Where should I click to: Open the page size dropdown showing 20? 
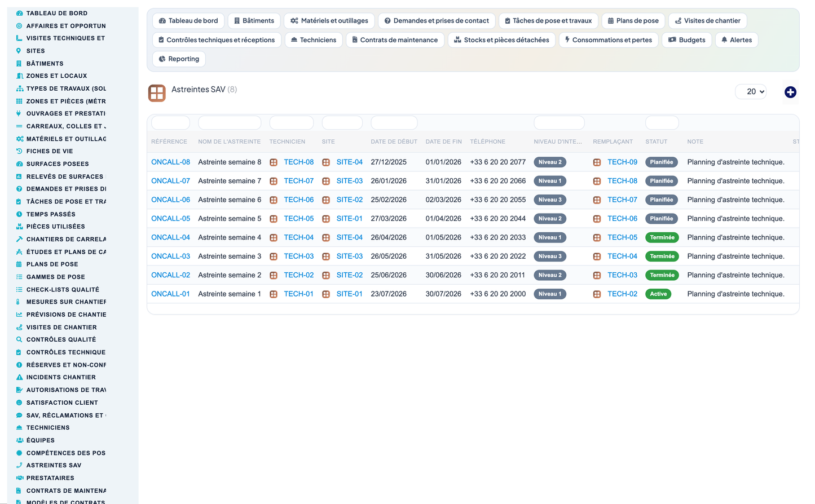(751, 91)
